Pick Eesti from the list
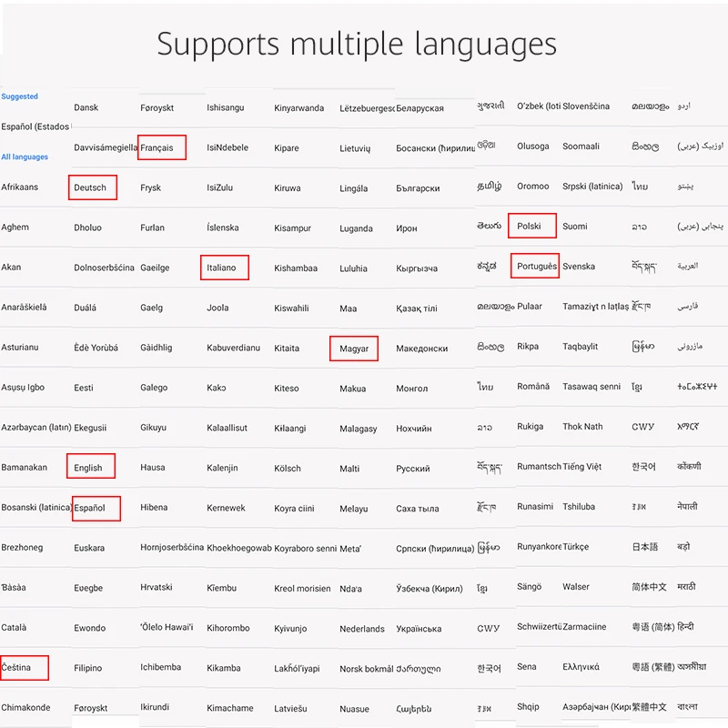 [x=84, y=388]
